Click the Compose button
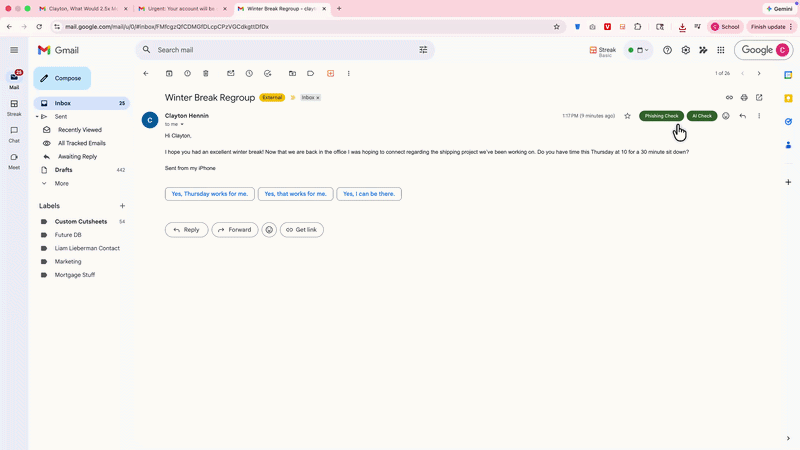Viewport: 800px width, 450px height. (x=62, y=78)
